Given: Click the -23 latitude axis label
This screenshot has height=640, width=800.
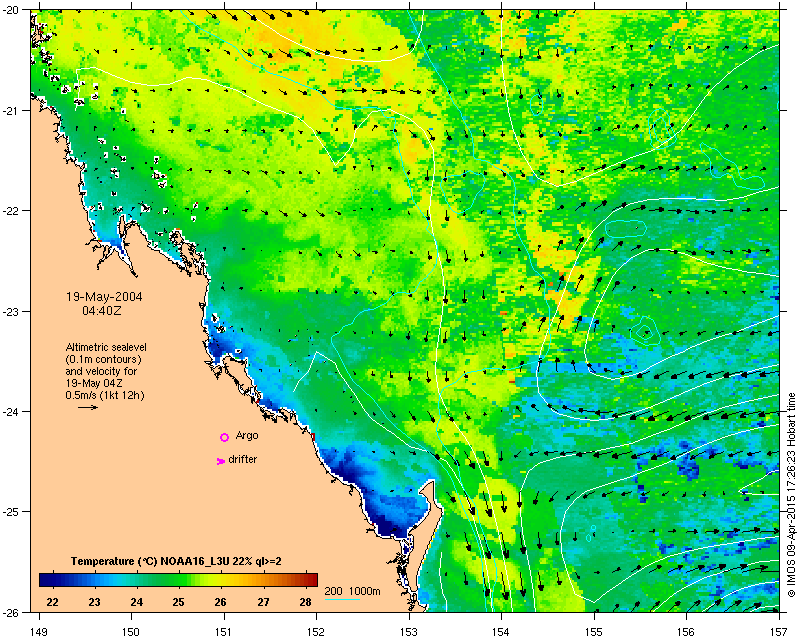Looking at the screenshot, I should click(10, 311).
